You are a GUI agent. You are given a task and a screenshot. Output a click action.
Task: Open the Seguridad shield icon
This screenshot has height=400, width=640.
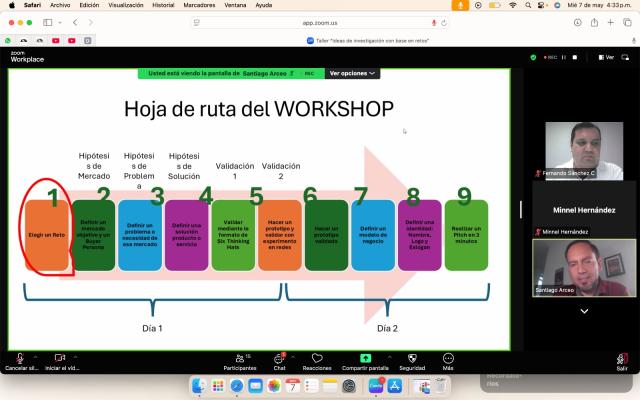point(412,358)
